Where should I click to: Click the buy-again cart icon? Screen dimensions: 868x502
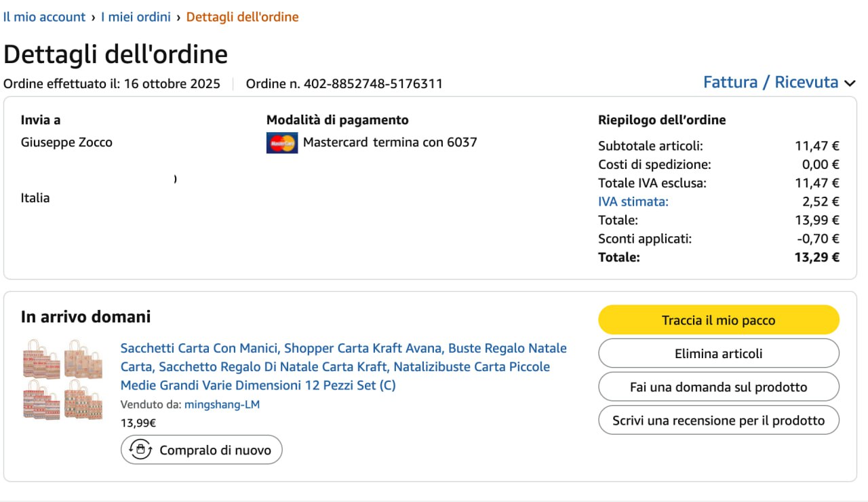click(140, 450)
